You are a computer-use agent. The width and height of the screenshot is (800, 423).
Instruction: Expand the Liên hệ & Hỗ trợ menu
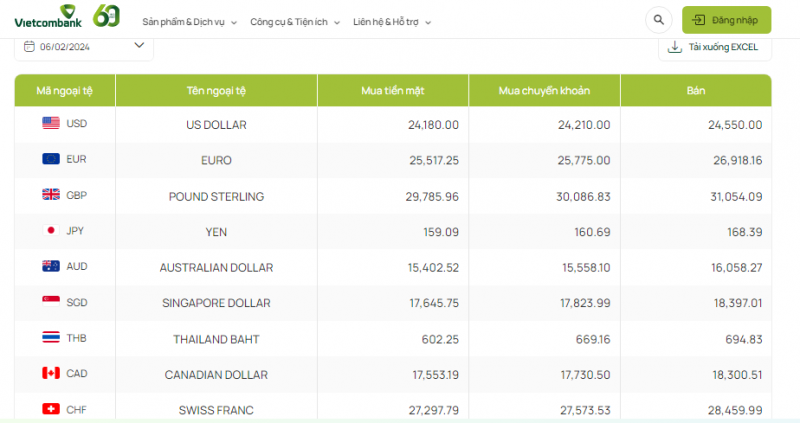392,21
